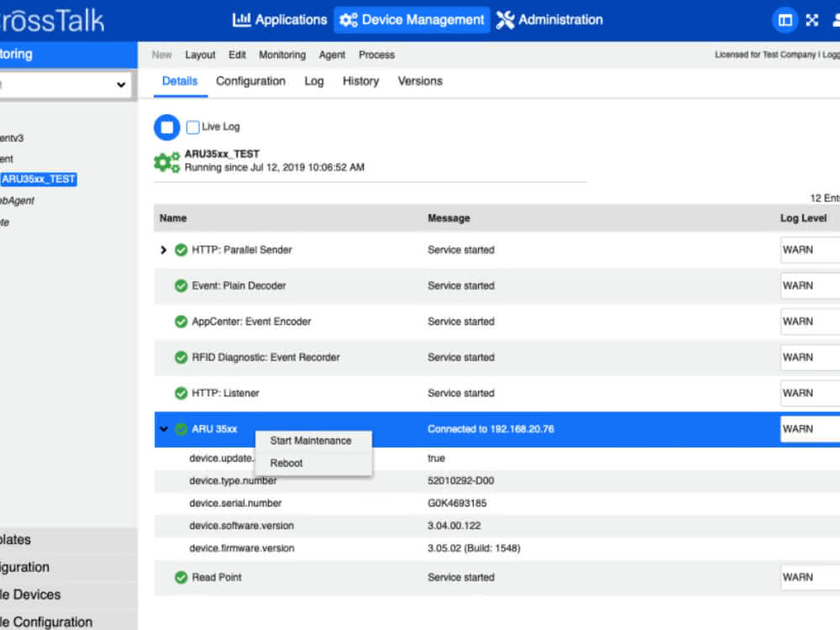
Task: Click the Message column header
Action: (x=449, y=218)
